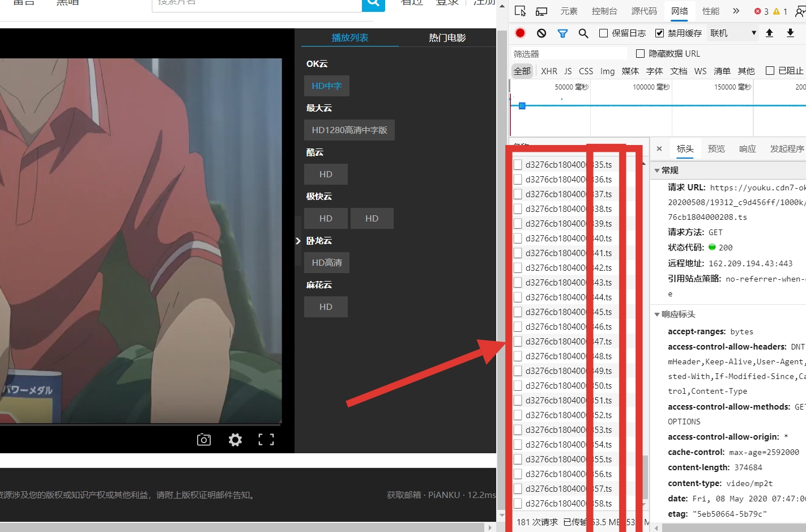The width and height of the screenshot is (806, 532).
Task: Click the yellow warning count indicator
Action: click(x=780, y=11)
